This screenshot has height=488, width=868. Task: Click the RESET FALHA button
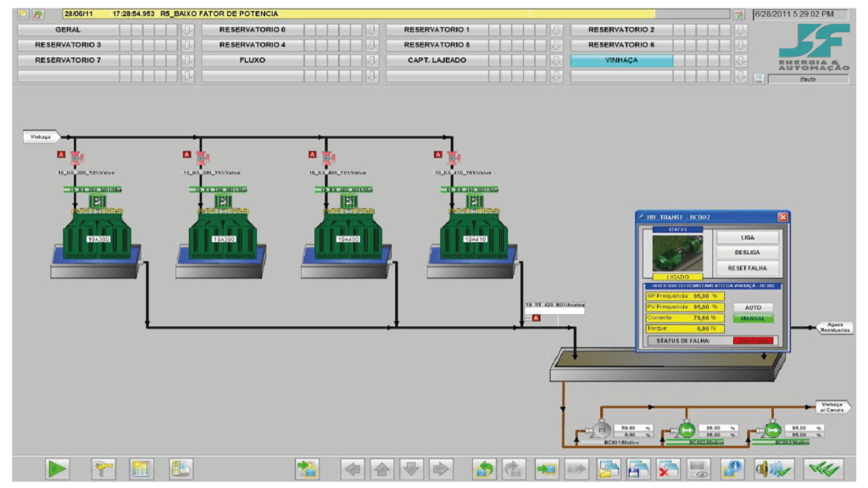pos(748,268)
